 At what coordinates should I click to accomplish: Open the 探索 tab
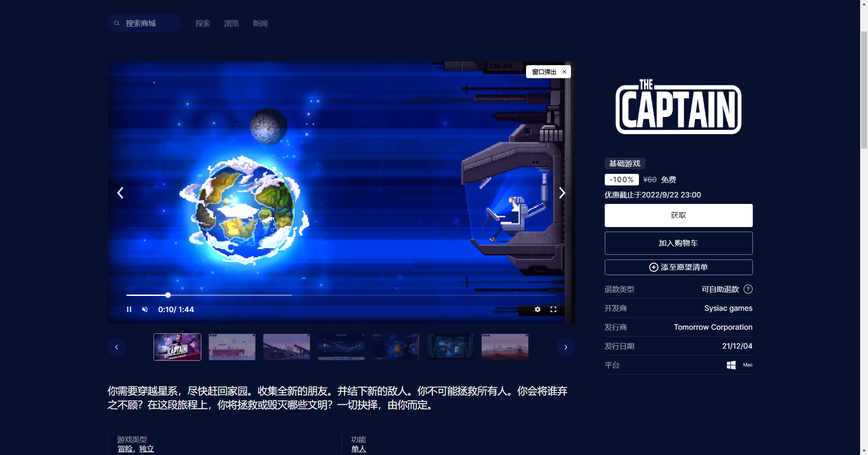click(x=203, y=23)
